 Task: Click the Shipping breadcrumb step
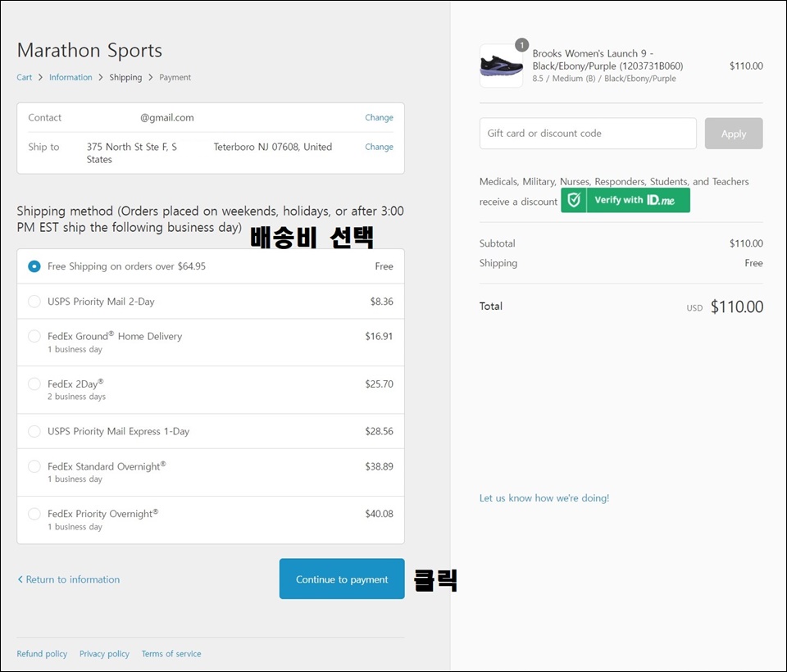pyautogui.click(x=125, y=77)
